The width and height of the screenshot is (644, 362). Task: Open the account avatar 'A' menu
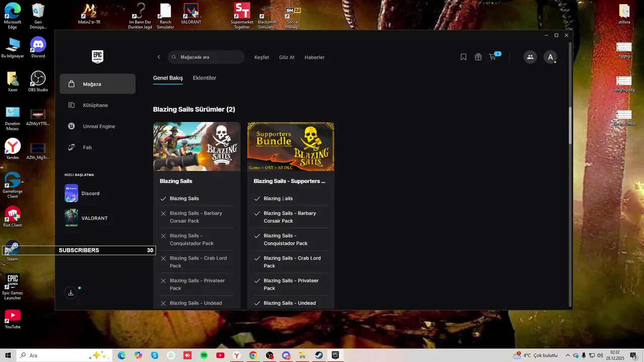tap(550, 57)
